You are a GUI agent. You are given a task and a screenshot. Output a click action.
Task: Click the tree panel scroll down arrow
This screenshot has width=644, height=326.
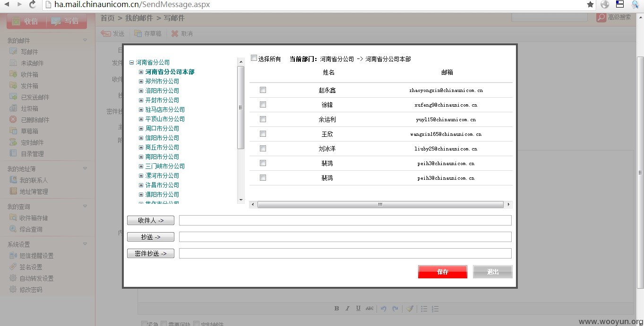240,200
